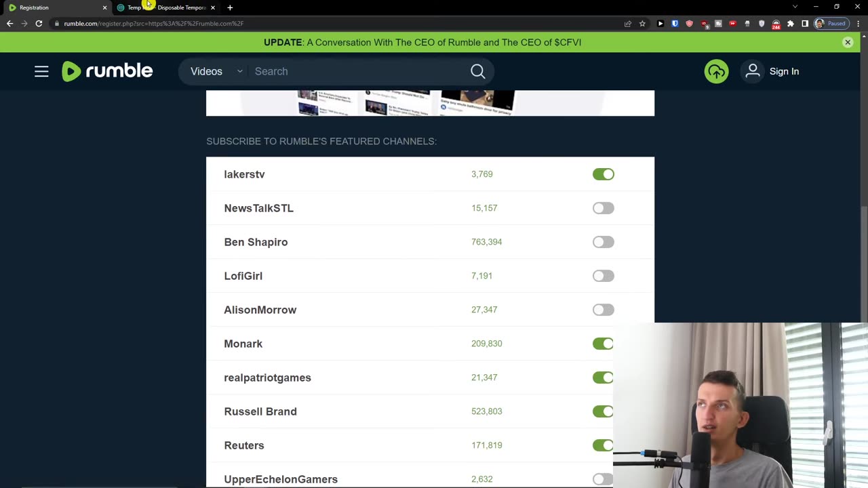868x488 pixels.
Task: Bookmark this page with the star icon
Action: pyautogui.click(x=642, y=24)
